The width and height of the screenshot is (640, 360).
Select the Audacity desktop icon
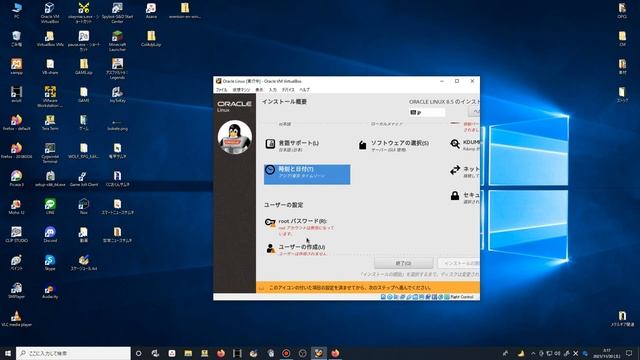click(50, 290)
